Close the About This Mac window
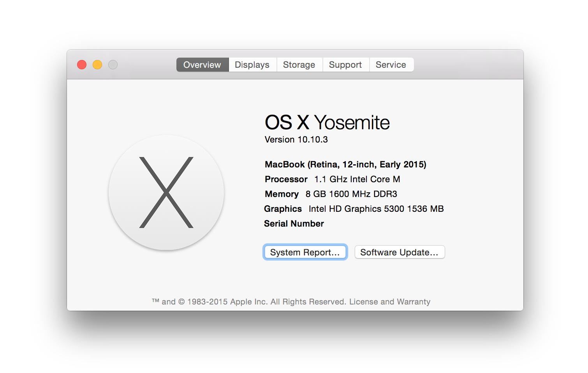588x373 pixels. (82, 65)
